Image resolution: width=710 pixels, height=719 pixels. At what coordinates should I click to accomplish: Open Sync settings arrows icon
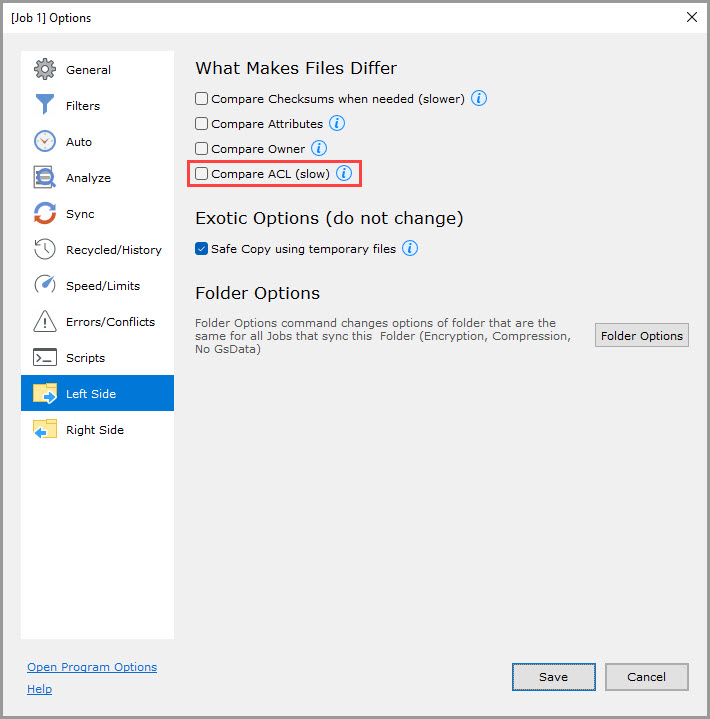tap(45, 214)
